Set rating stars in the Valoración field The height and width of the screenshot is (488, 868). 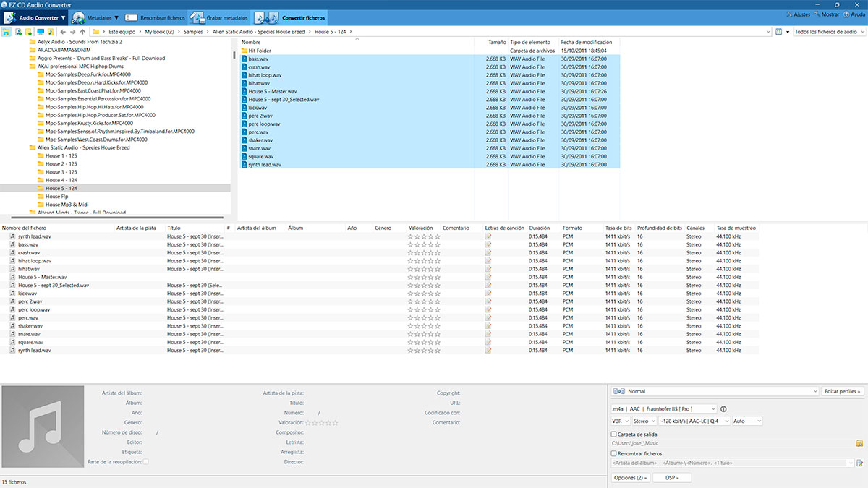tap(322, 422)
